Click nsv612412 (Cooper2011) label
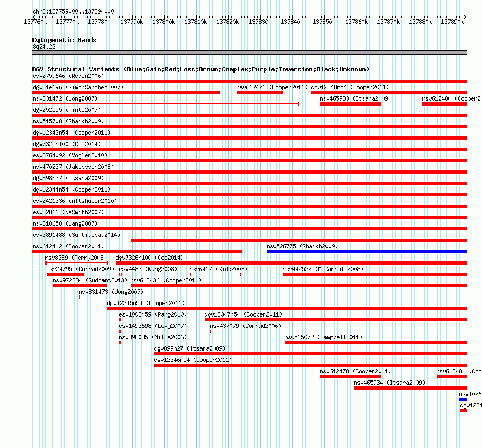The height and width of the screenshot is (448, 482). click(68, 246)
